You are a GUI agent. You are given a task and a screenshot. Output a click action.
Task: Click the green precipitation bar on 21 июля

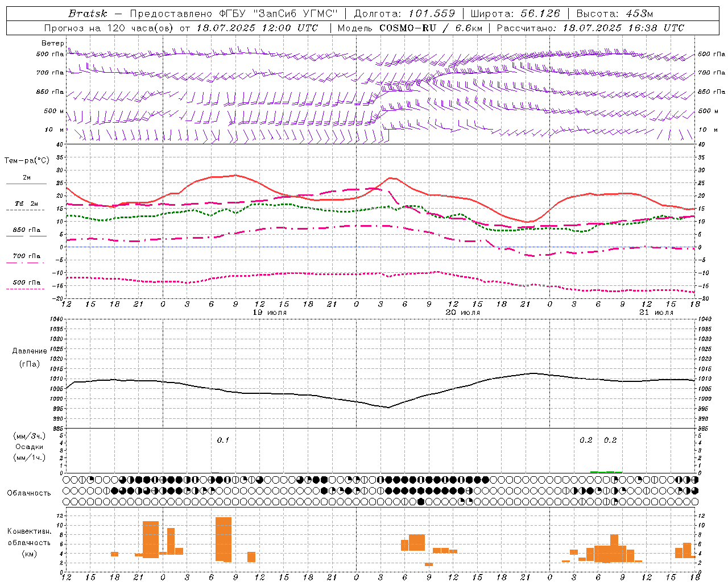pos(606,472)
